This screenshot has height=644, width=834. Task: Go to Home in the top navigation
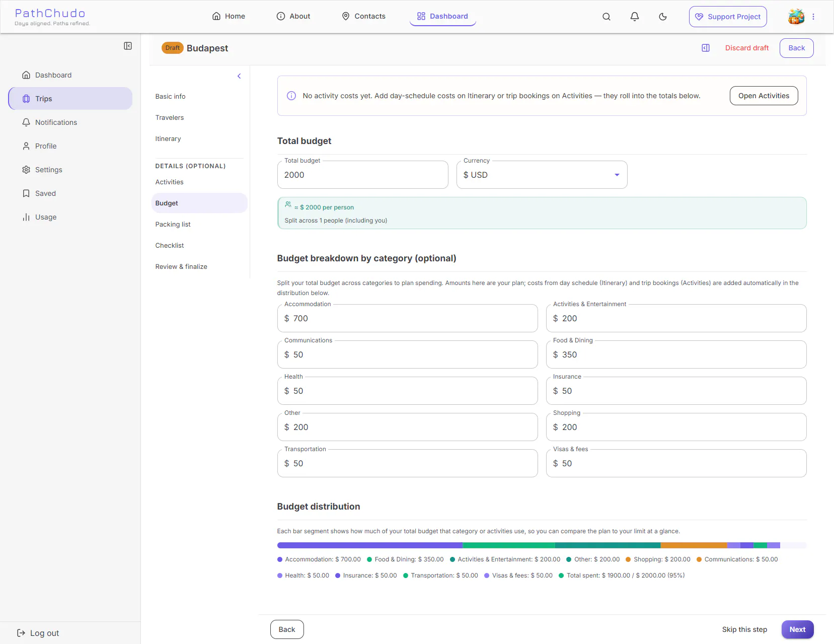[x=229, y=16]
